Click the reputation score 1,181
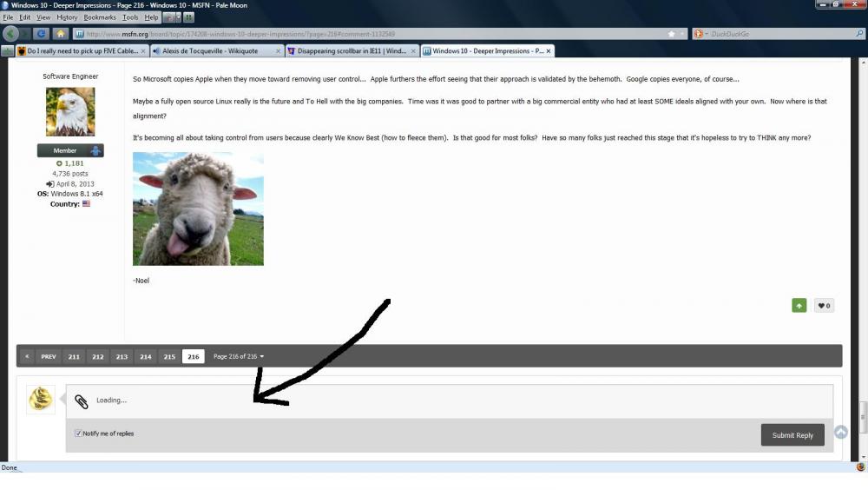 tap(70, 163)
